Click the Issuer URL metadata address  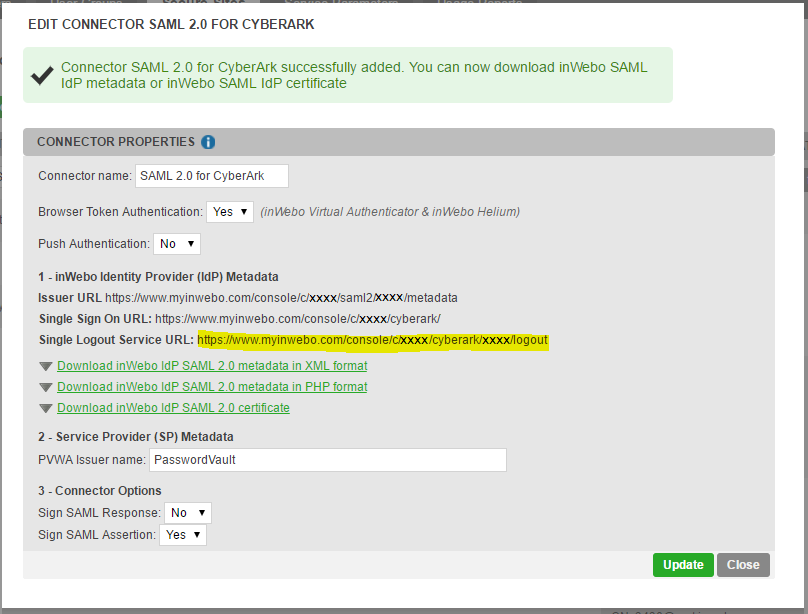(x=281, y=298)
